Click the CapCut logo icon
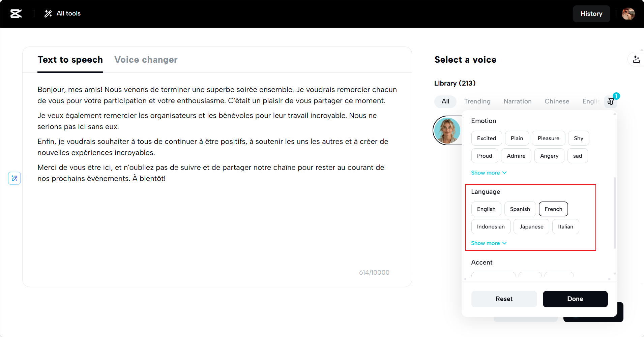The height and width of the screenshot is (337, 644). tap(16, 13)
